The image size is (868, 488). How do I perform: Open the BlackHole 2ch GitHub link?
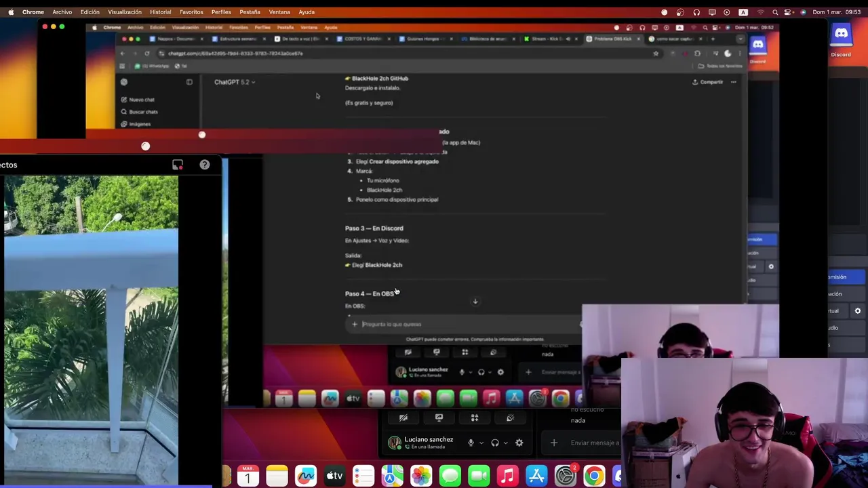click(x=380, y=79)
